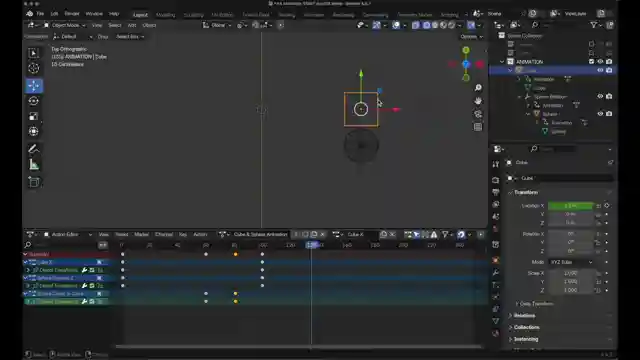Select the Annotate tool
The height and width of the screenshot is (360, 640).
(34, 149)
